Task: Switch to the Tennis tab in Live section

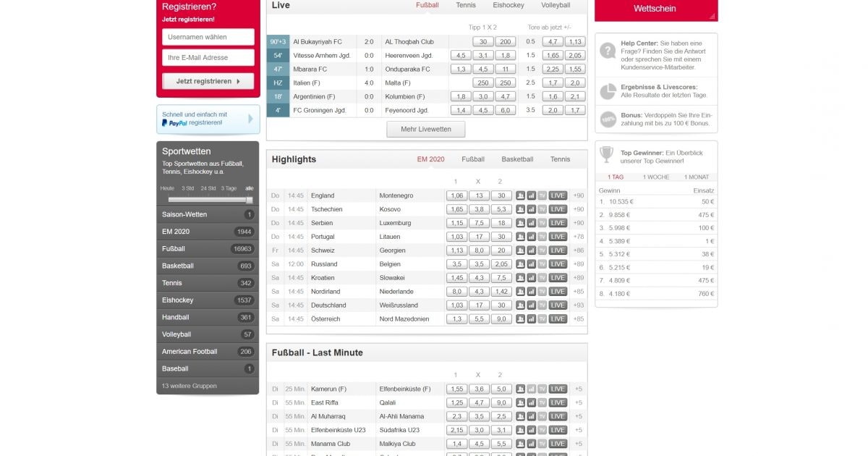Action: [465, 5]
